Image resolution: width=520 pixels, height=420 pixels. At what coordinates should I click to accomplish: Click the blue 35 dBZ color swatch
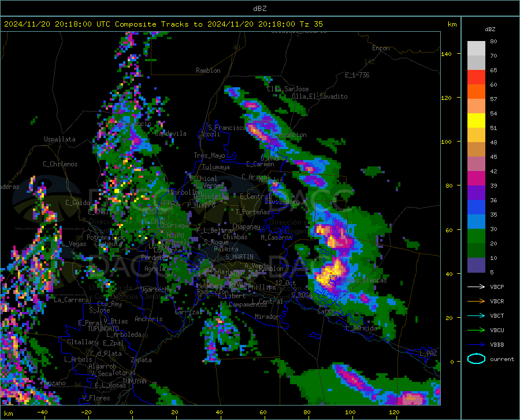[x=476, y=207]
